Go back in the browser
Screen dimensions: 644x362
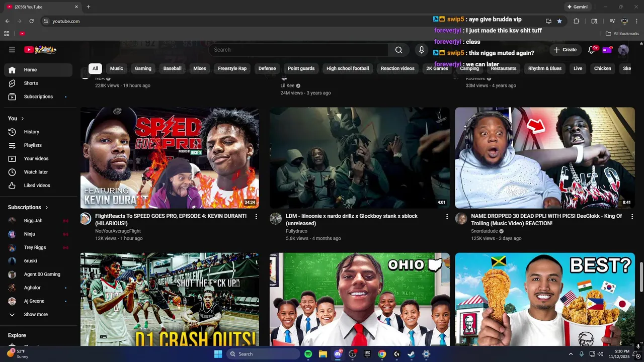[7, 21]
